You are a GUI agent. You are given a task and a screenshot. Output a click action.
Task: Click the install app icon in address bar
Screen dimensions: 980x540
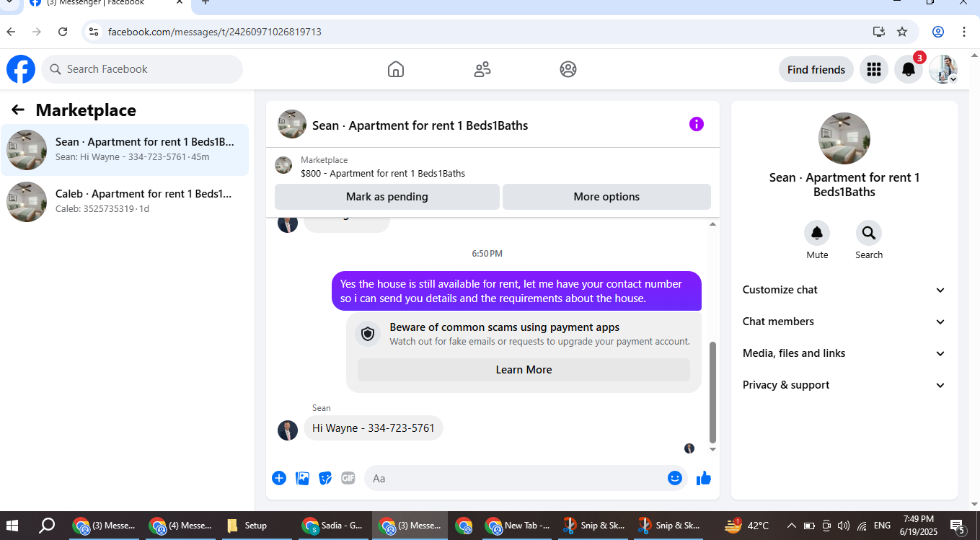pos(878,32)
